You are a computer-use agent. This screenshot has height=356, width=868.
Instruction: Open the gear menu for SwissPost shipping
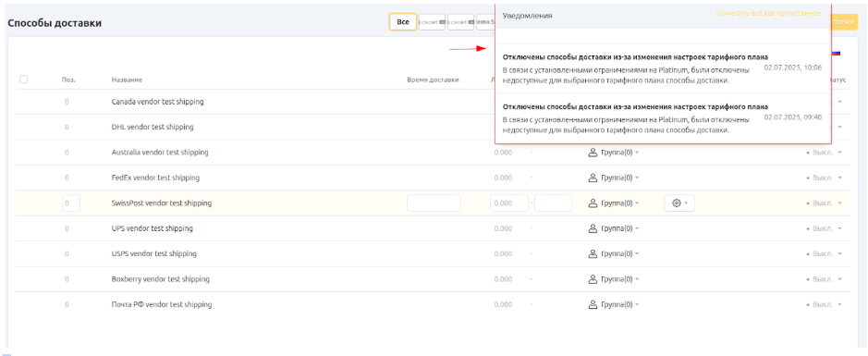click(679, 203)
